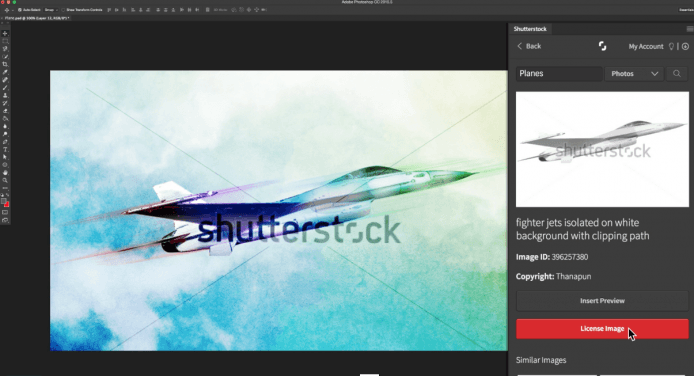694x376 pixels.
Task: Open the Auto-Select Group dropdown
Action: coord(50,10)
